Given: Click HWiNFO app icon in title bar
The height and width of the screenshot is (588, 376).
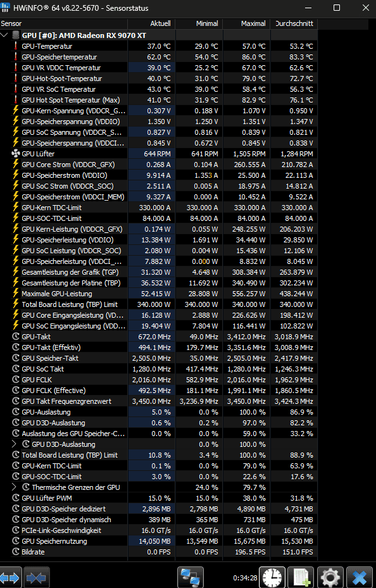Looking at the screenshot, I should click(5, 8).
